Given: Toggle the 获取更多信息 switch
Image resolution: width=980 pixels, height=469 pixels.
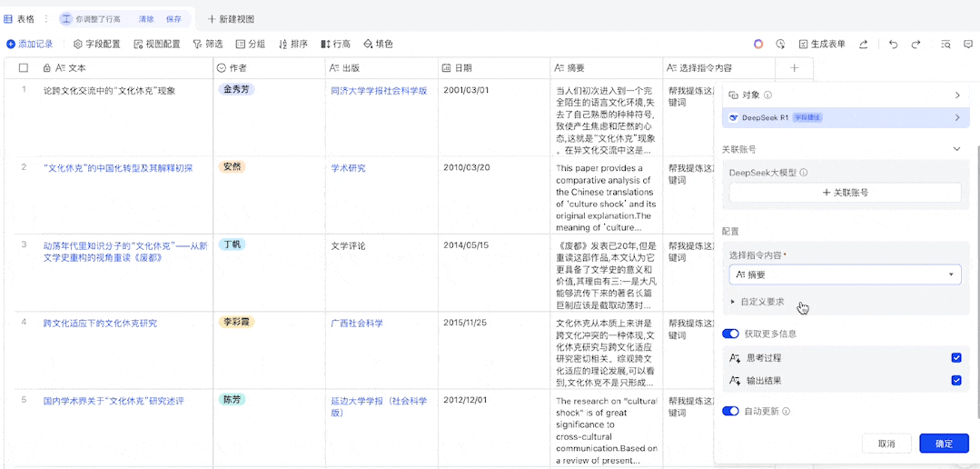Looking at the screenshot, I should tap(731, 334).
